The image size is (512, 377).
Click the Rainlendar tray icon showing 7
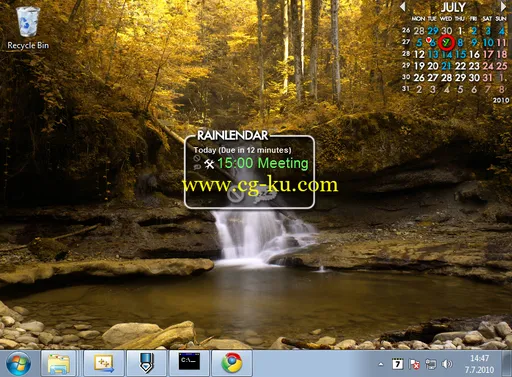[x=397, y=364]
